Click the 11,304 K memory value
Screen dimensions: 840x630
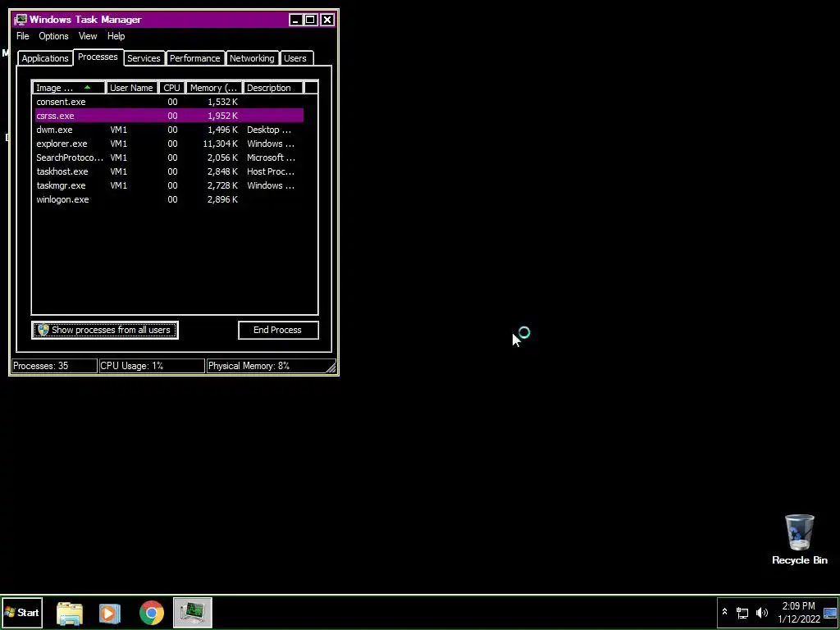(220, 144)
